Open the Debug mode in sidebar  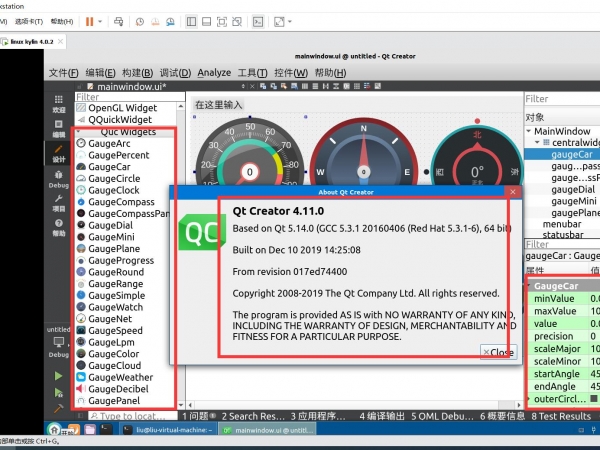(58, 181)
